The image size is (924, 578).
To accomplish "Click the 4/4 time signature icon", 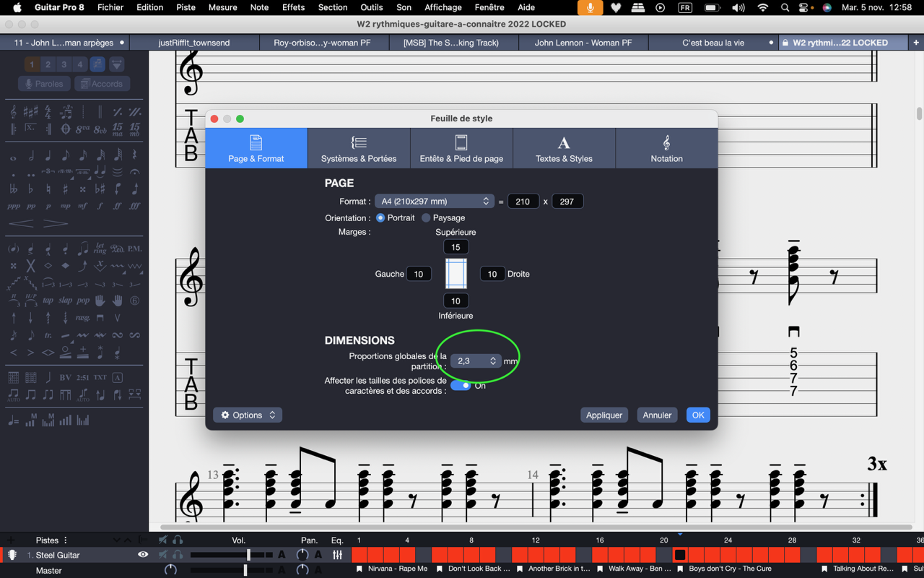I will coord(48,112).
